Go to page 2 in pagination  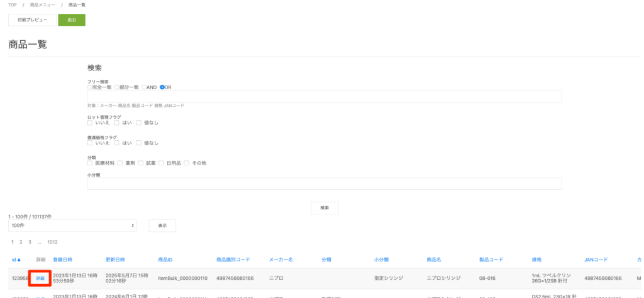pos(21,242)
